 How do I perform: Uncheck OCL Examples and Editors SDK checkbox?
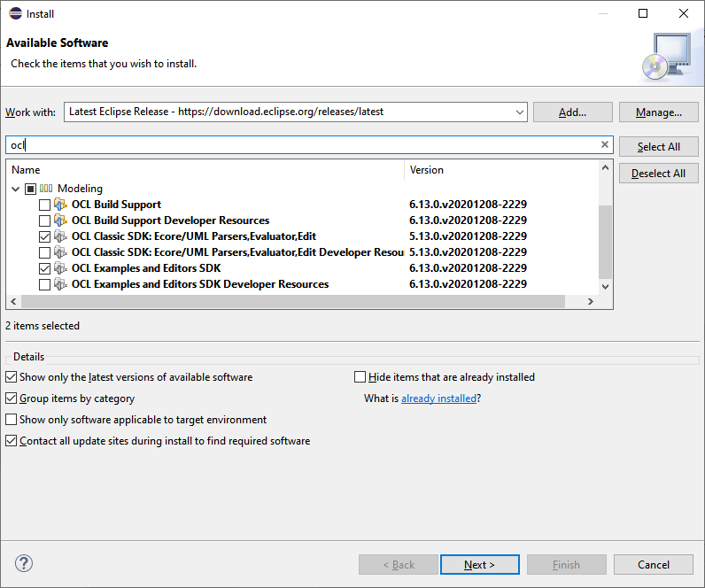tap(44, 268)
